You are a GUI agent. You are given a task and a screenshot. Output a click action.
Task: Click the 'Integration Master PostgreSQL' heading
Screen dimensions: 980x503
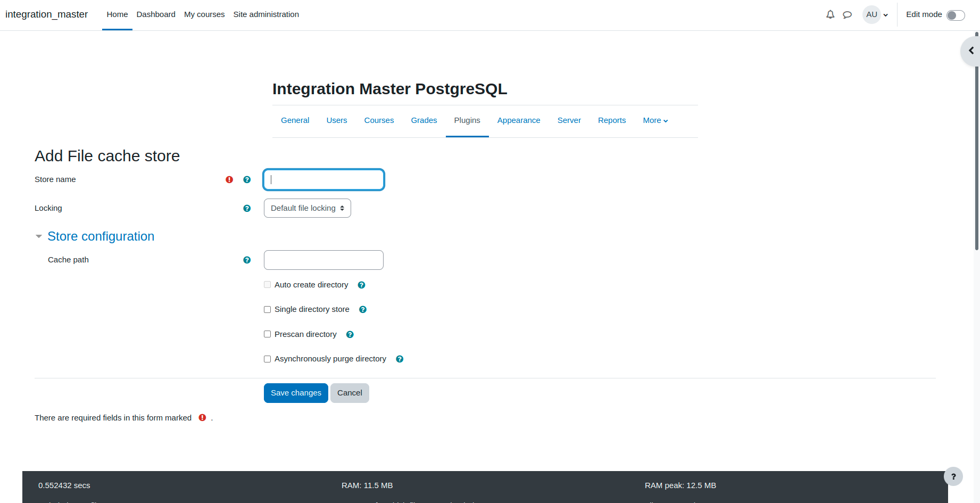(390, 89)
